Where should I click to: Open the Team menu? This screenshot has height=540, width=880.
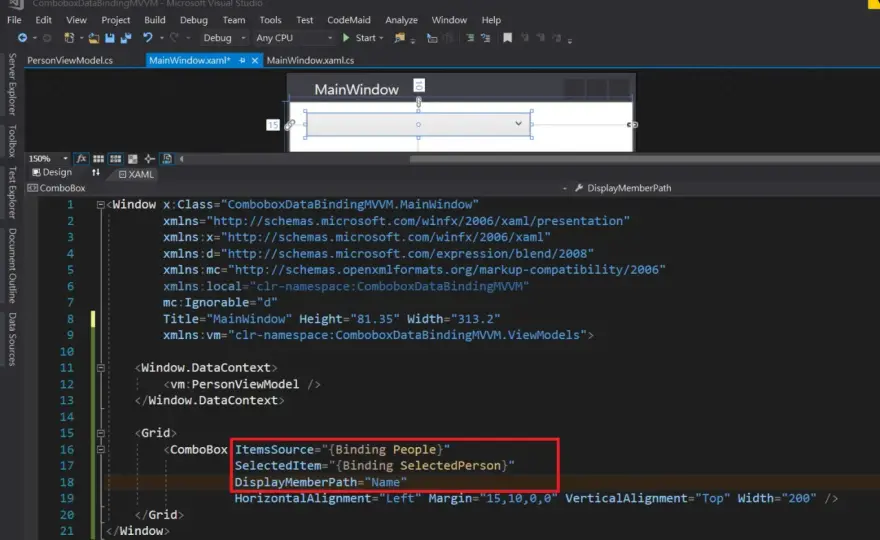point(233,20)
